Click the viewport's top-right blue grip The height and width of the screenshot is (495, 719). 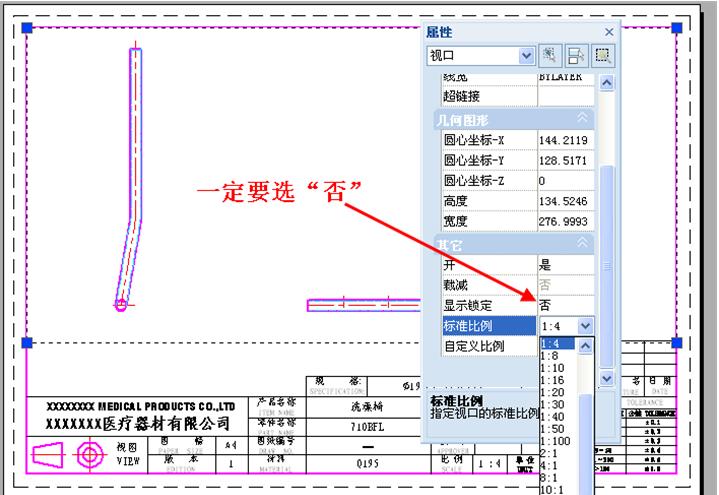(x=677, y=28)
